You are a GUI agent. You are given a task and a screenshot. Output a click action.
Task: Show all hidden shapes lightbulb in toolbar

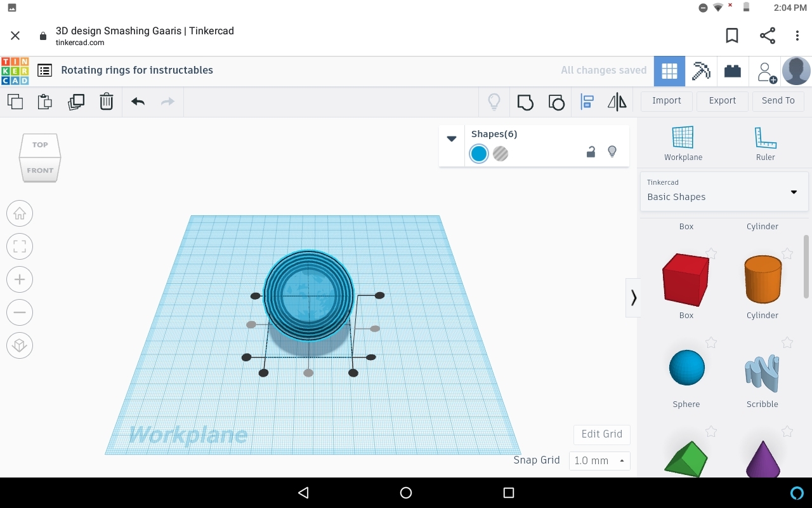coord(494,102)
